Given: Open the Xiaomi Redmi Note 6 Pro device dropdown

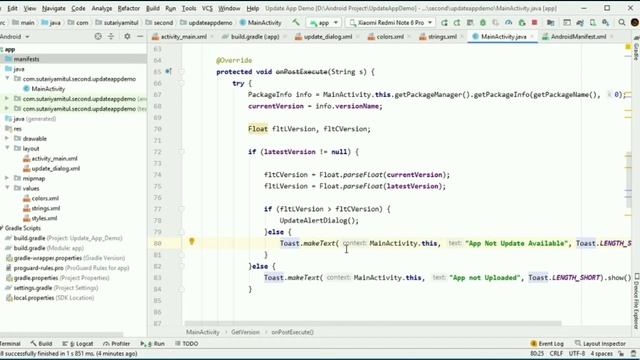Looking at the screenshot, I should click(391, 23).
